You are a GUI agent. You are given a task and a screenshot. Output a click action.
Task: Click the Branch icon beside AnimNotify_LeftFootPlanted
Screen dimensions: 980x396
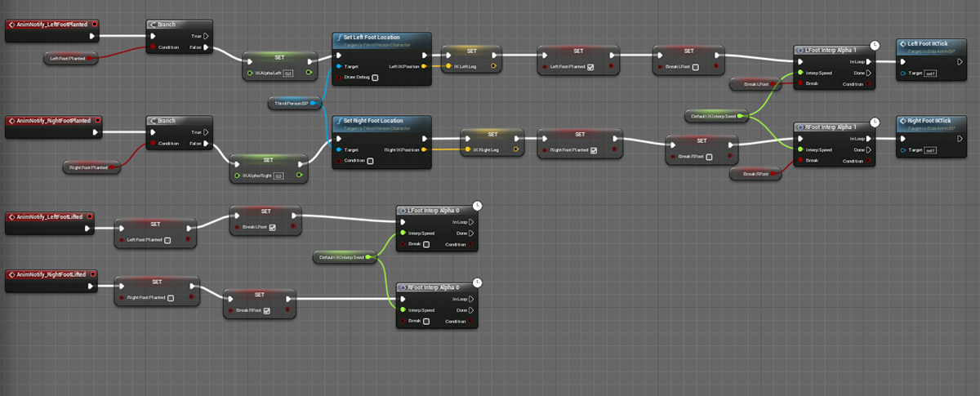(153, 24)
